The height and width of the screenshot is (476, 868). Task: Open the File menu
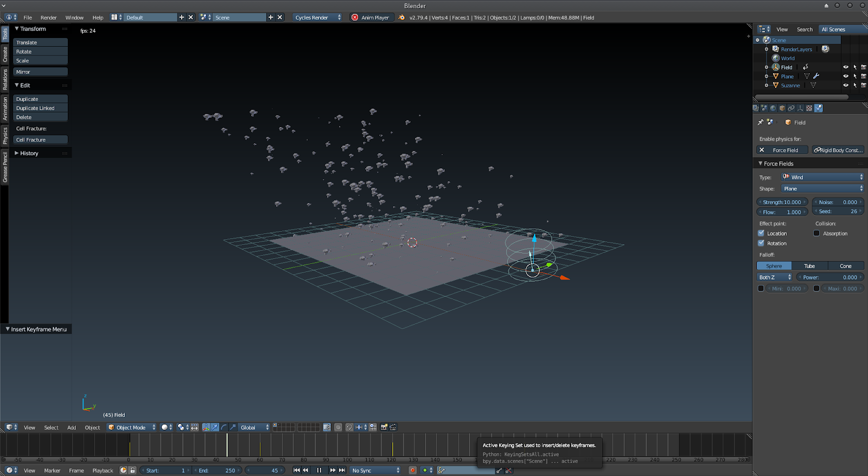tap(28, 17)
